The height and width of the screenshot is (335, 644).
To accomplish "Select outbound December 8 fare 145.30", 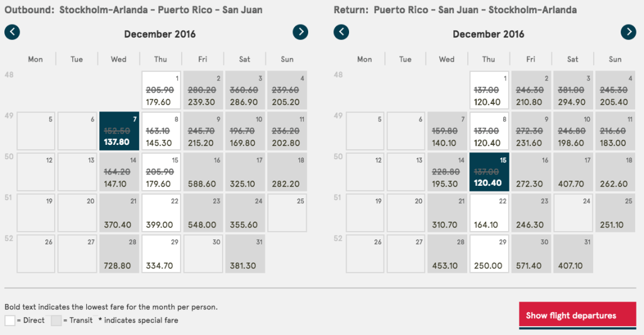I will tap(161, 132).
